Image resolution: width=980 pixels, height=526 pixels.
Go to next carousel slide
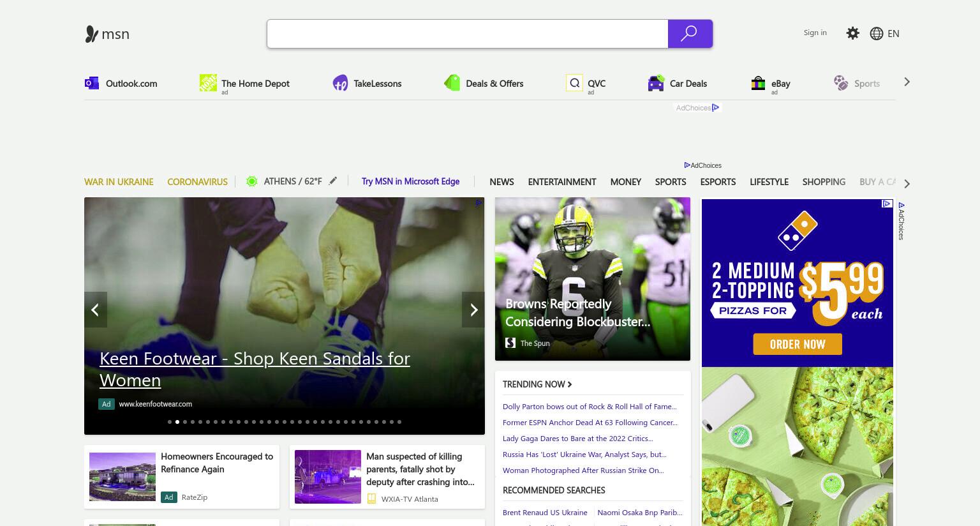point(473,310)
